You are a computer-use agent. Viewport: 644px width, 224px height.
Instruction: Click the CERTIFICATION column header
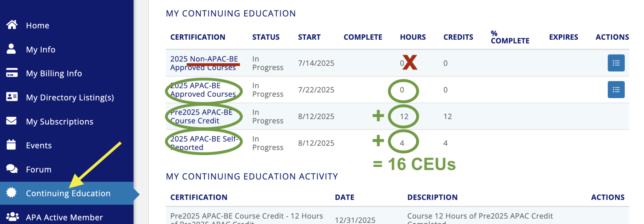pos(198,37)
